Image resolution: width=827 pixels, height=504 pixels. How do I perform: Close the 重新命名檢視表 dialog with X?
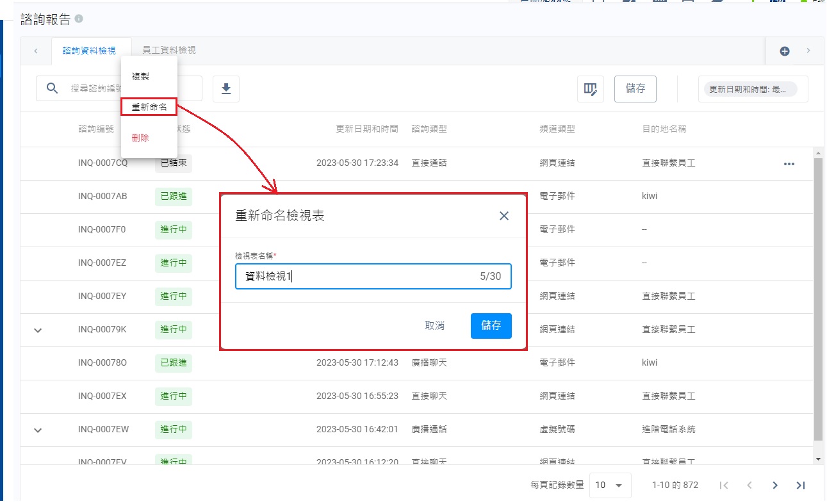504,216
